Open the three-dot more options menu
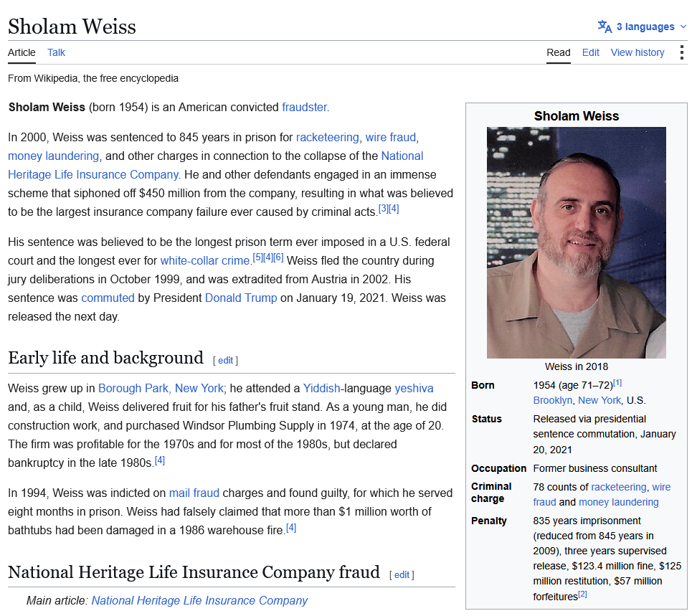This screenshot has width=692, height=616. pyautogui.click(x=682, y=52)
